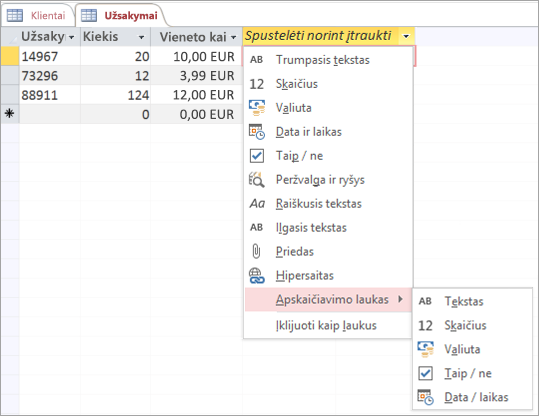Choose Hipersaitas field type
539x416 pixels.
point(328,275)
